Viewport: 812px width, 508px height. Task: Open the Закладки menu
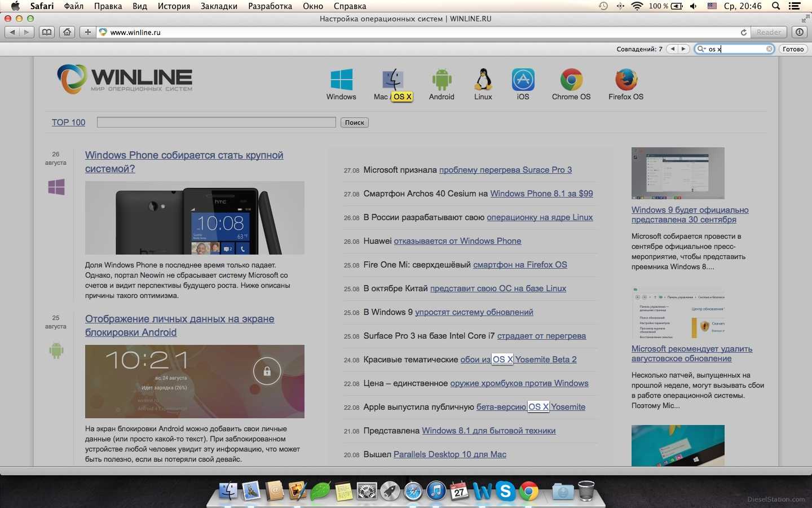(219, 6)
